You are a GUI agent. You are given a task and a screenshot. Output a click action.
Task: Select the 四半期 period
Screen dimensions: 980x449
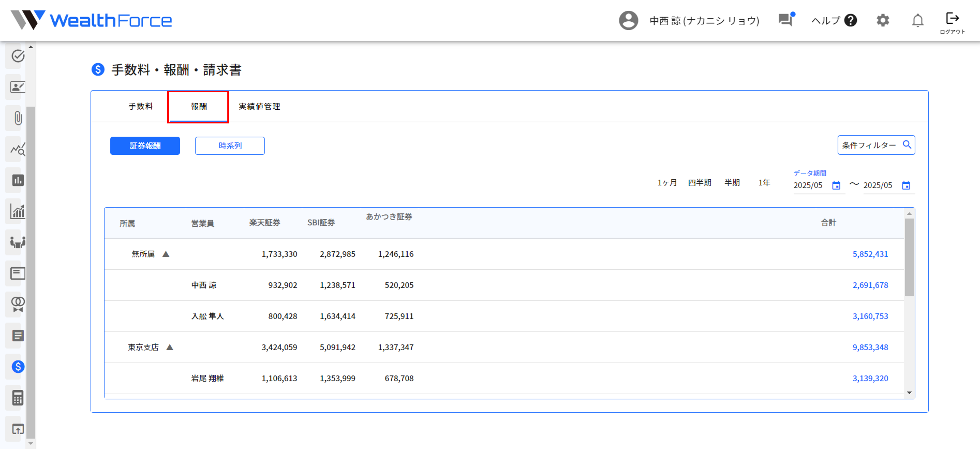click(x=699, y=183)
